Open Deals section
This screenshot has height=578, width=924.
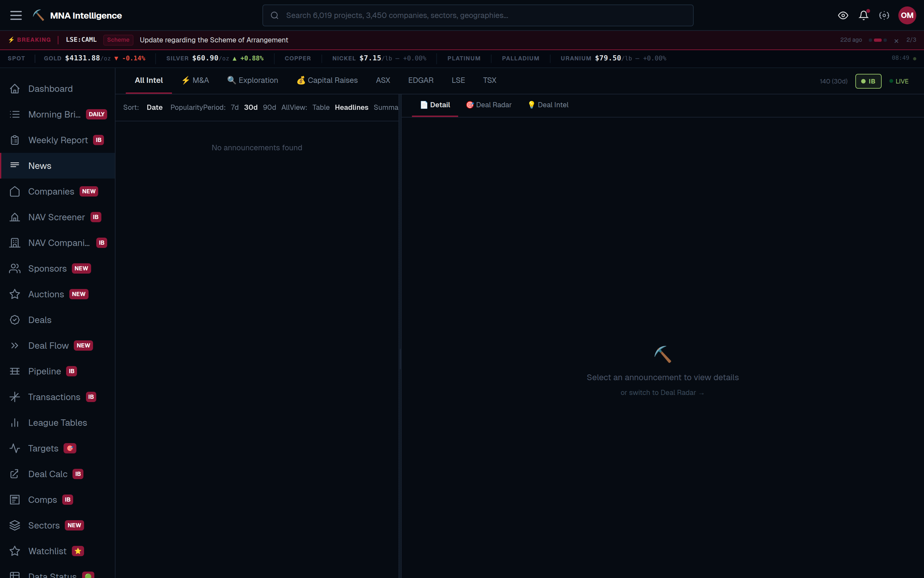click(58, 320)
